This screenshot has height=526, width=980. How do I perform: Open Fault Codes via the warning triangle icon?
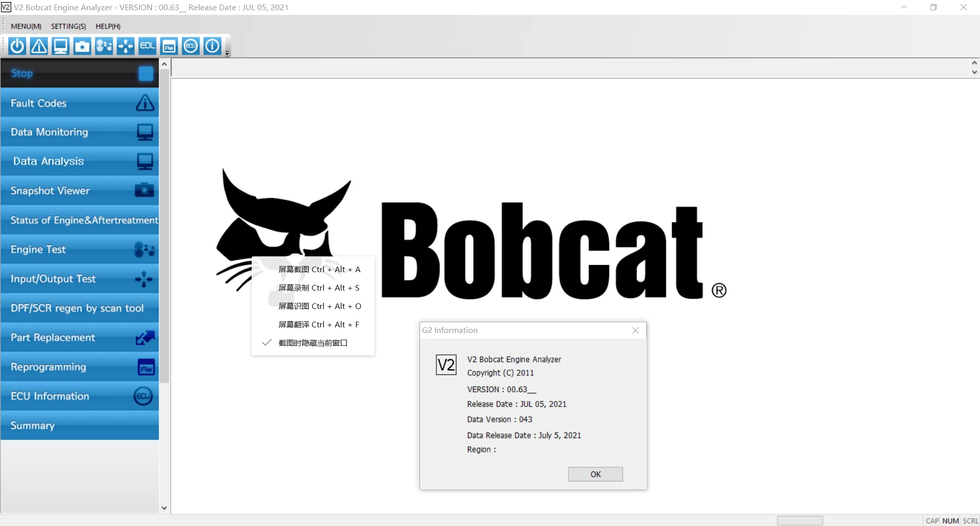tap(38, 45)
